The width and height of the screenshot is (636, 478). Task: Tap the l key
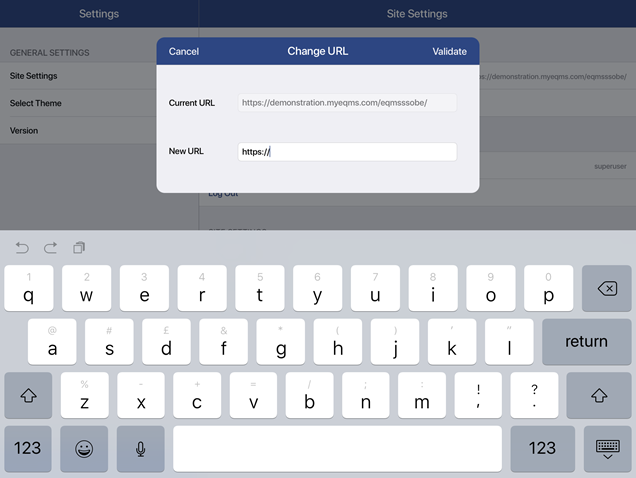coord(509,342)
